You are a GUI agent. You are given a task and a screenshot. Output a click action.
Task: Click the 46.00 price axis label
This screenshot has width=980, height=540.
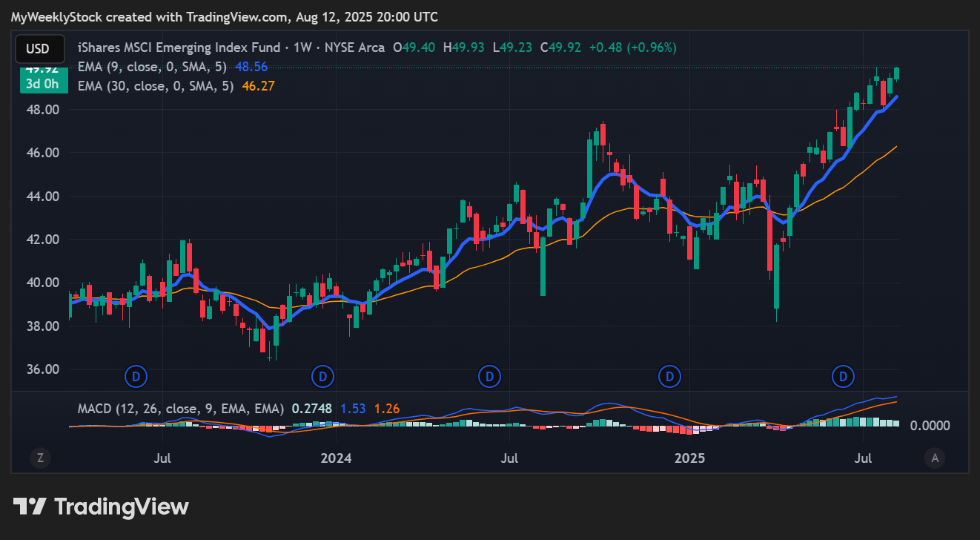coord(42,153)
